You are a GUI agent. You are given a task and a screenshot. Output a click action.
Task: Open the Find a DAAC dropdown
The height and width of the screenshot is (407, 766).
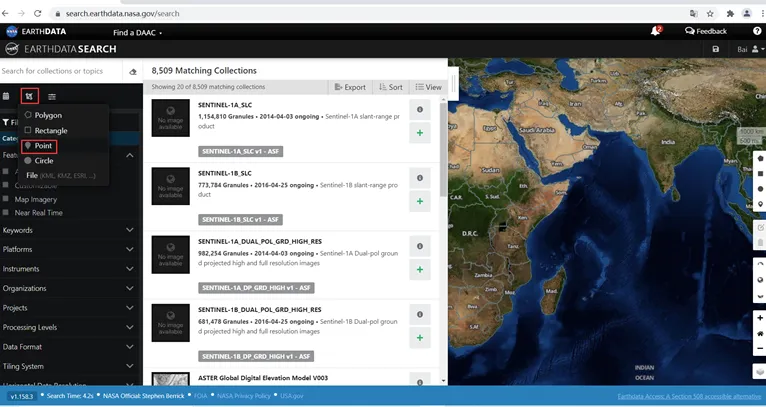pos(137,33)
